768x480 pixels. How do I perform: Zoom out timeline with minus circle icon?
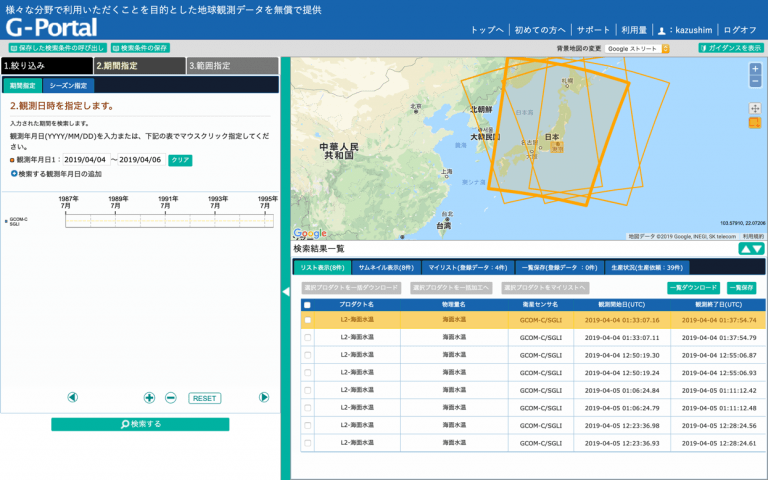coord(170,397)
